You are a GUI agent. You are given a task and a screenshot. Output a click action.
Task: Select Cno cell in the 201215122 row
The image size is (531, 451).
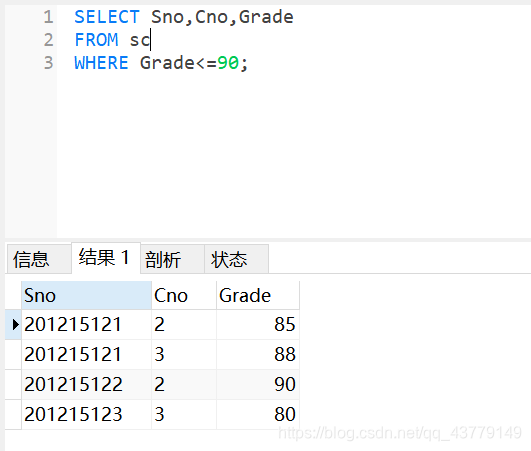tap(184, 384)
